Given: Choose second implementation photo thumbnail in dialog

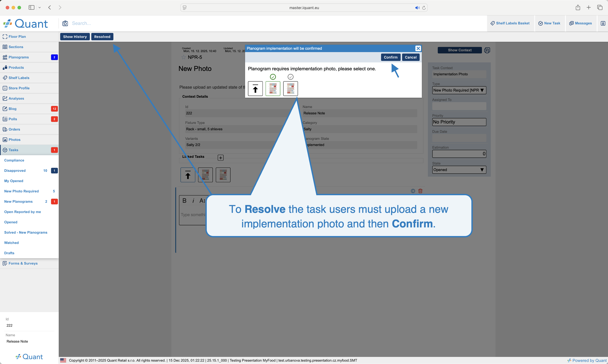Looking at the screenshot, I should pos(291,89).
